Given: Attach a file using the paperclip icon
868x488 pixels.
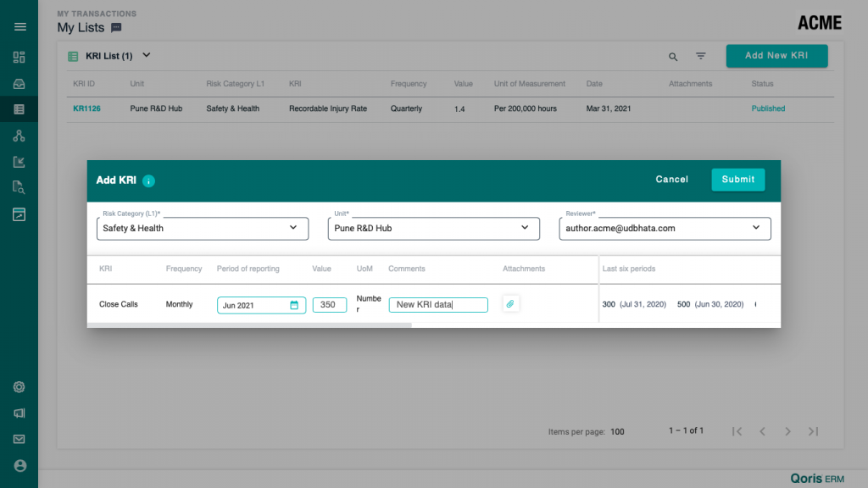Looking at the screenshot, I should (x=510, y=304).
